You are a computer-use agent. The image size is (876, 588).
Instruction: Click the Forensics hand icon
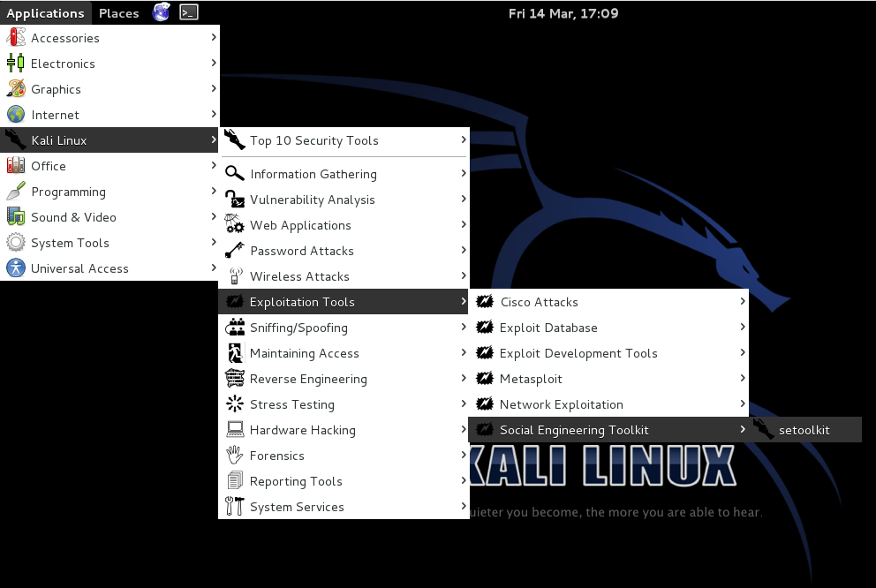point(235,456)
